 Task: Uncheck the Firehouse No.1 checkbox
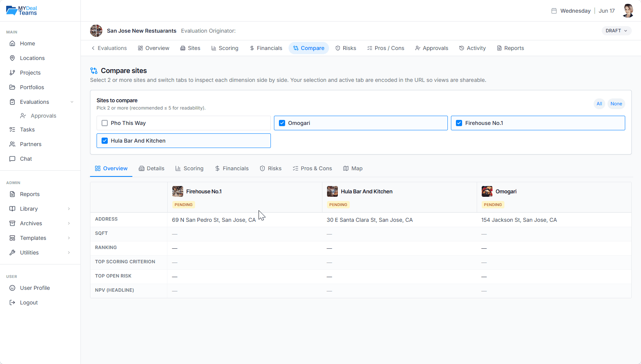coord(459,123)
